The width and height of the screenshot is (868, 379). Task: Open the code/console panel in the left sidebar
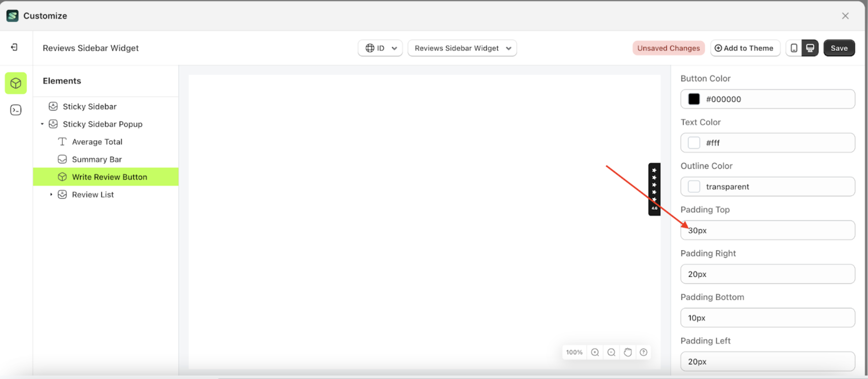[x=15, y=109]
